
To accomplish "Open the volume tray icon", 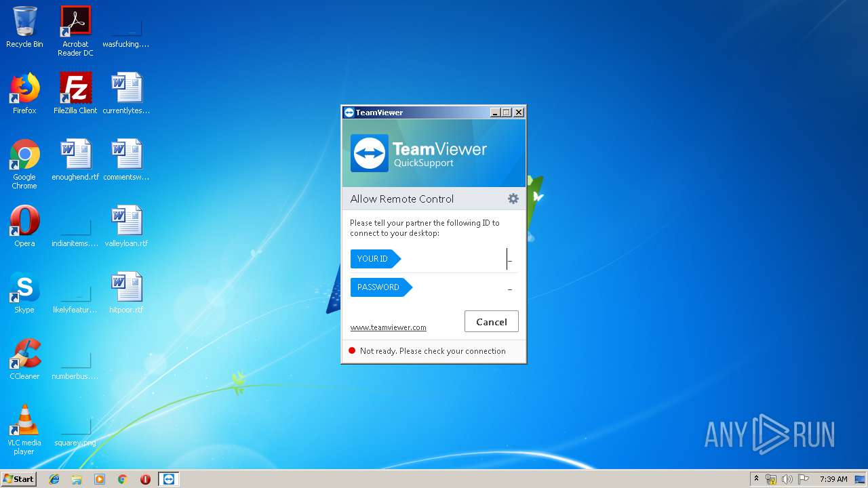I will (x=787, y=479).
